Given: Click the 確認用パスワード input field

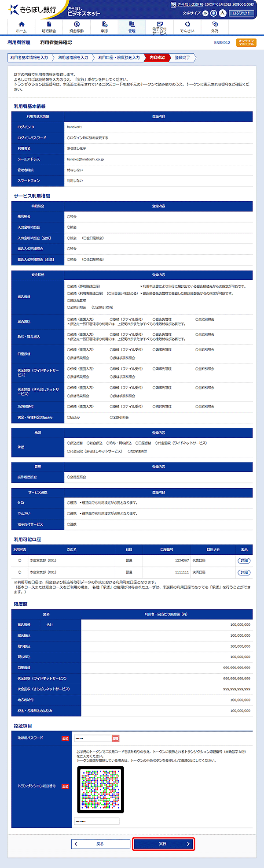Looking at the screenshot, I should 92,738.
